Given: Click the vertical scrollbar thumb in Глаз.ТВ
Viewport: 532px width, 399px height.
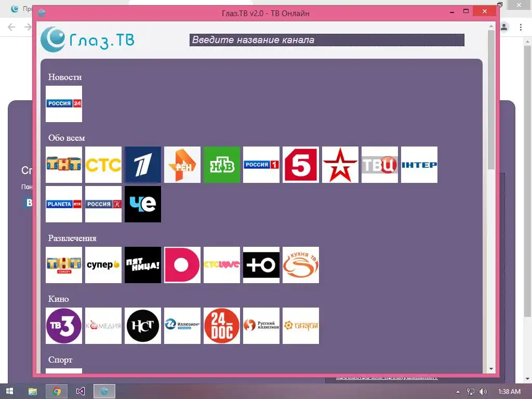Looking at the screenshot, I should click(491, 100).
